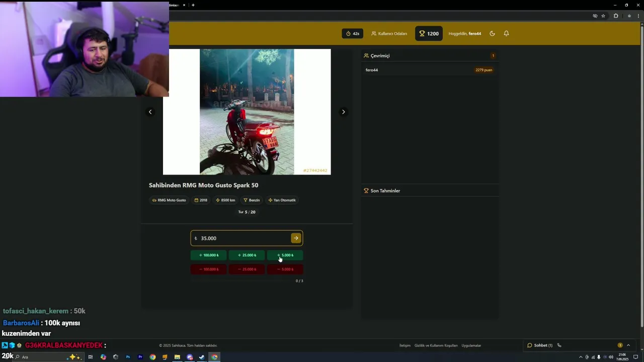644x362 pixels.
Task: Add 25.000 ₺ to the guess
Action: coord(247,255)
